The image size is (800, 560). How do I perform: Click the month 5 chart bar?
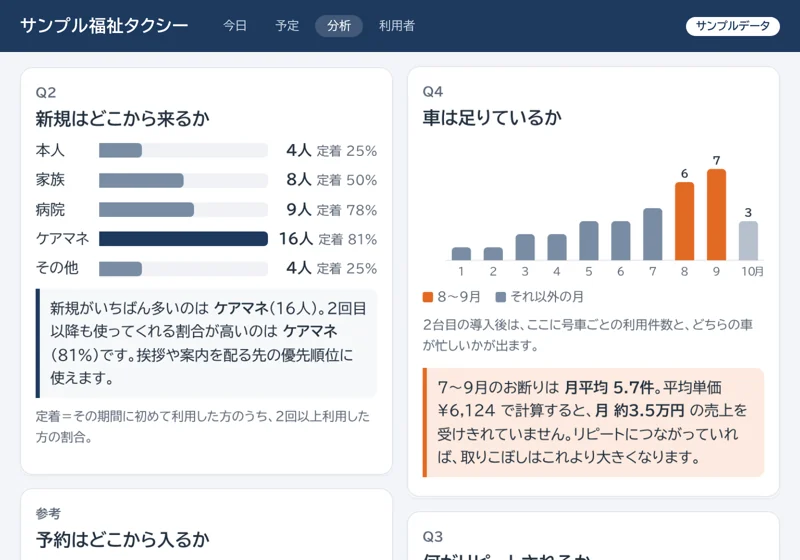pyautogui.click(x=589, y=241)
